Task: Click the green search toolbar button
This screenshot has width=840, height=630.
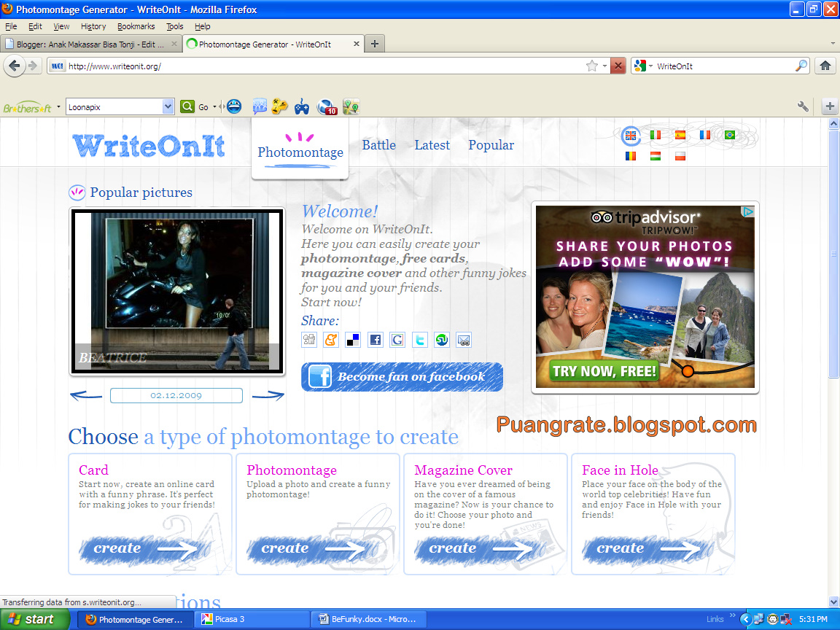Action: tap(187, 106)
